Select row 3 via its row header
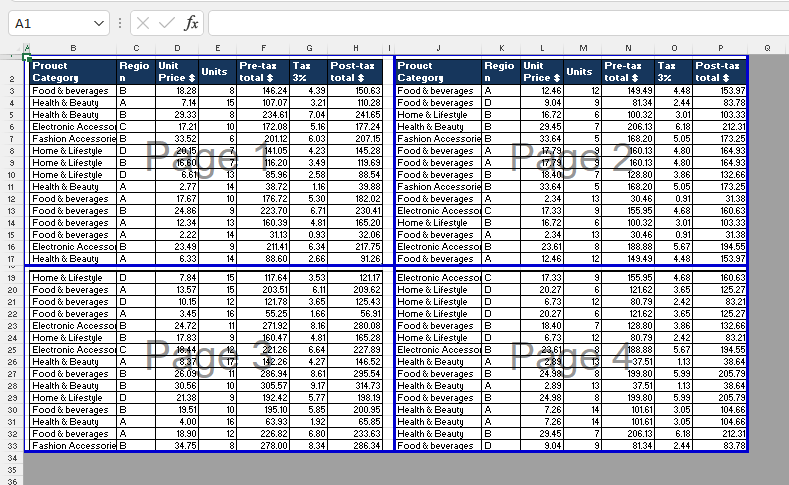 [12, 91]
